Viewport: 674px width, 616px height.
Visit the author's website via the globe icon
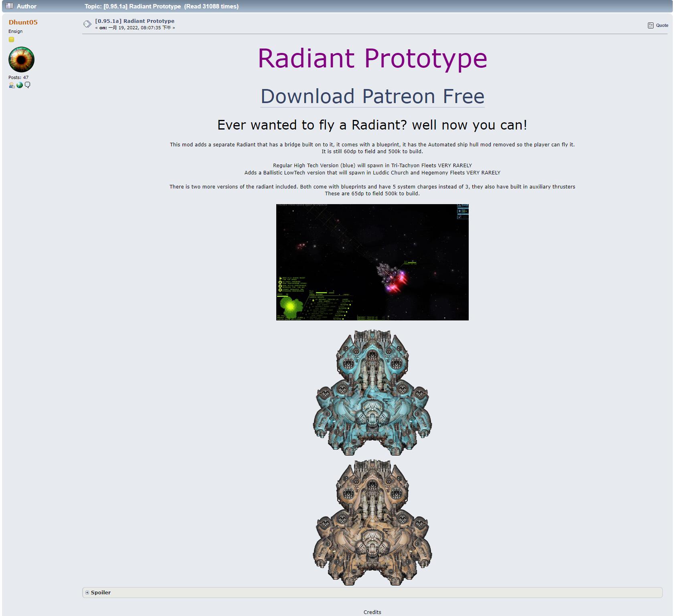coord(18,85)
